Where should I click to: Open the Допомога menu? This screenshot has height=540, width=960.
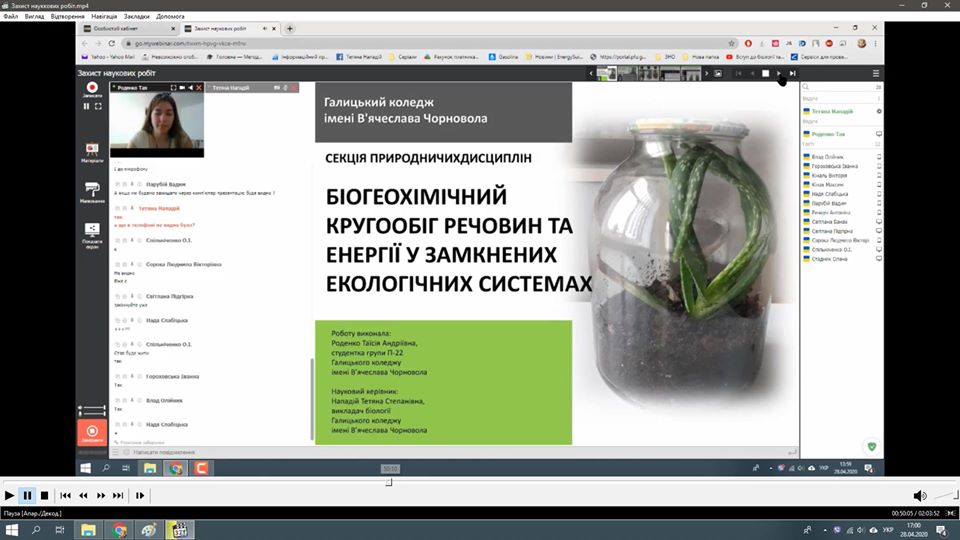170,17
